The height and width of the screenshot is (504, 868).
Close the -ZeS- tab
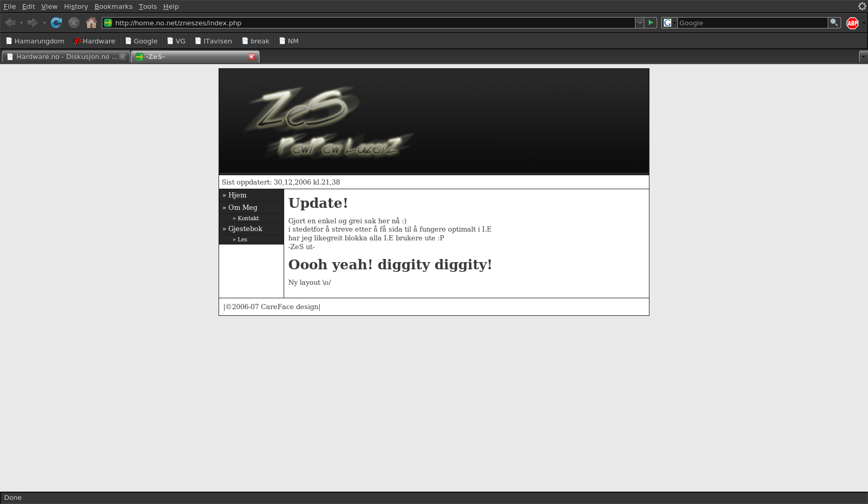pos(252,57)
